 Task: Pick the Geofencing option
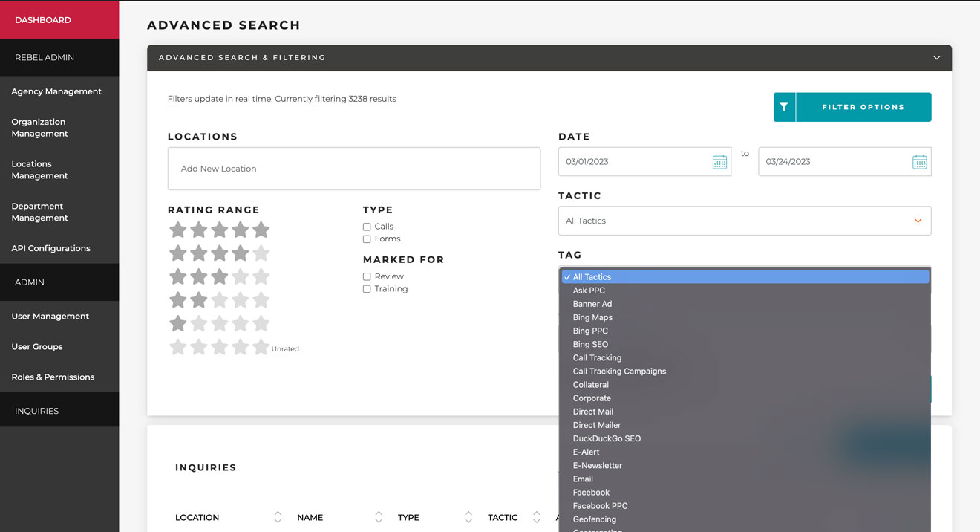pos(745,519)
